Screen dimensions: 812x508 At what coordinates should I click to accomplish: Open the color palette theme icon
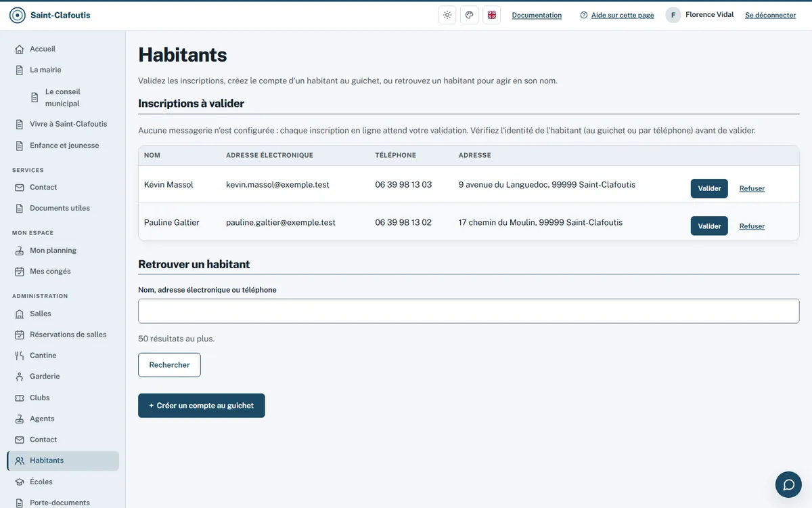(x=470, y=15)
